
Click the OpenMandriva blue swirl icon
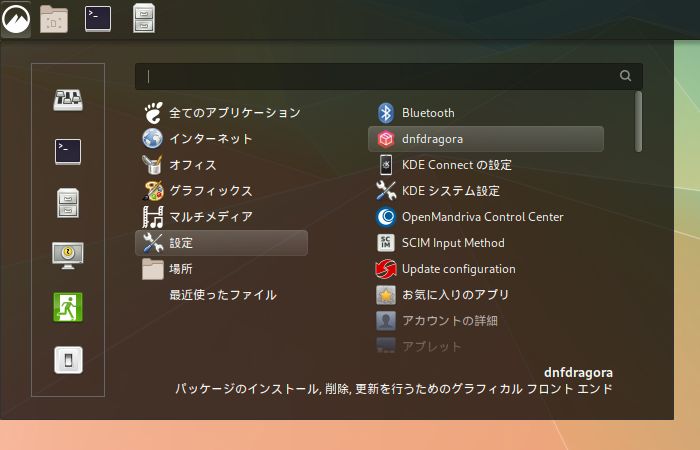coord(386,217)
